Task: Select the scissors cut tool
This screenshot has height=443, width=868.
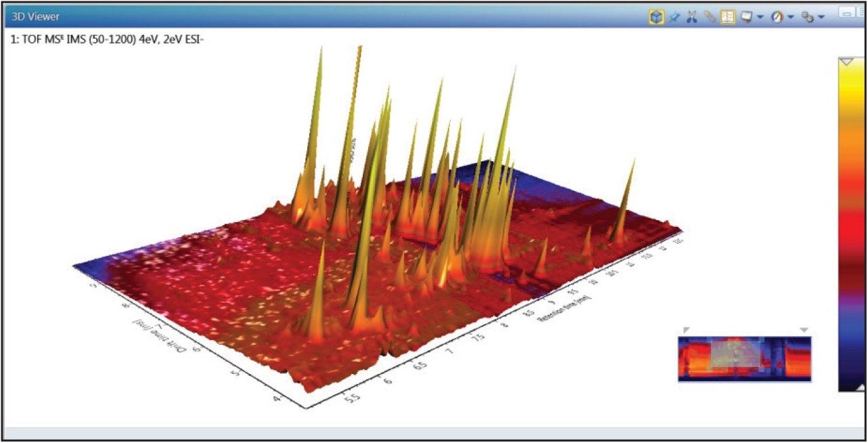Action: (692, 18)
